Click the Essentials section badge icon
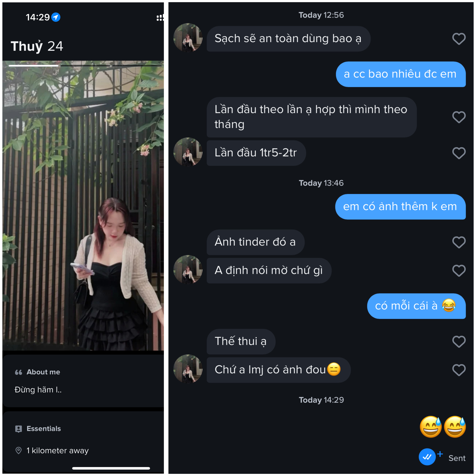 point(18,429)
